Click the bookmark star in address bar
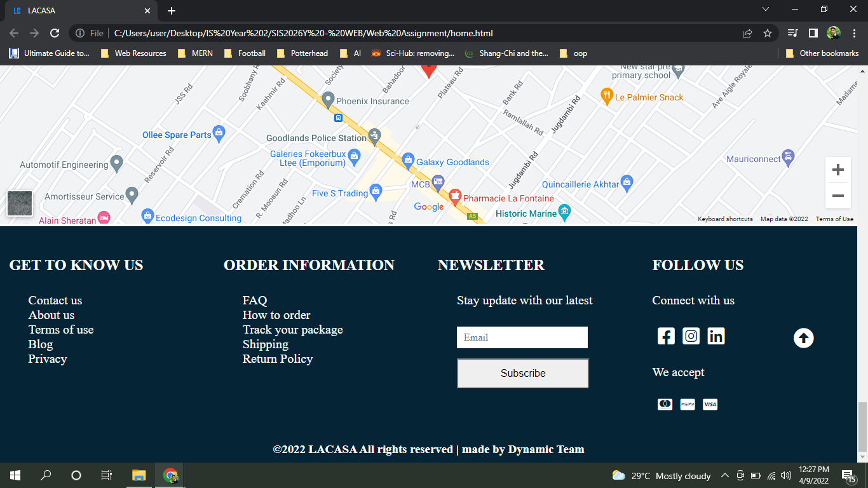The height and width of the screenshot is (488, 868). coord(768,32)
